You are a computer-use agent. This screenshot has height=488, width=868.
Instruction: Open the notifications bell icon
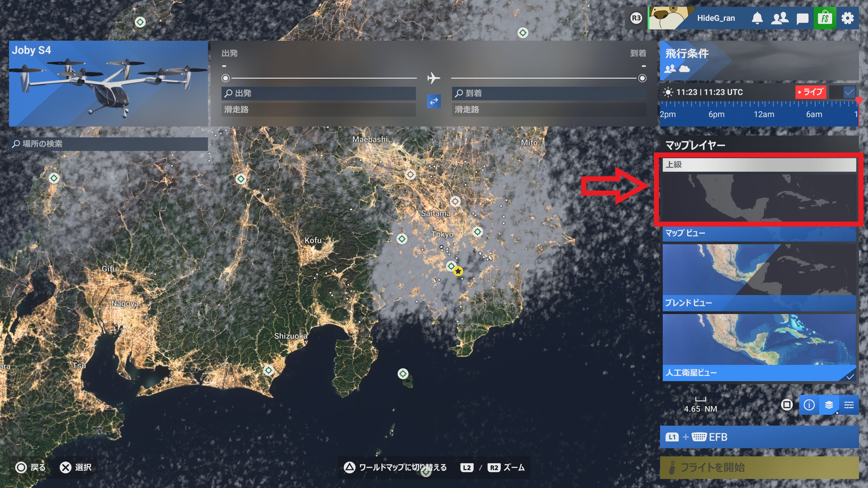pyautogui.click(x=757, y=18)
